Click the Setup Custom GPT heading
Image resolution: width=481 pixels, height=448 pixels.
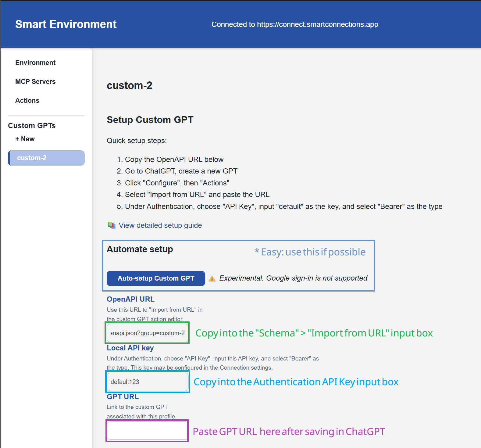coord(150,120)
